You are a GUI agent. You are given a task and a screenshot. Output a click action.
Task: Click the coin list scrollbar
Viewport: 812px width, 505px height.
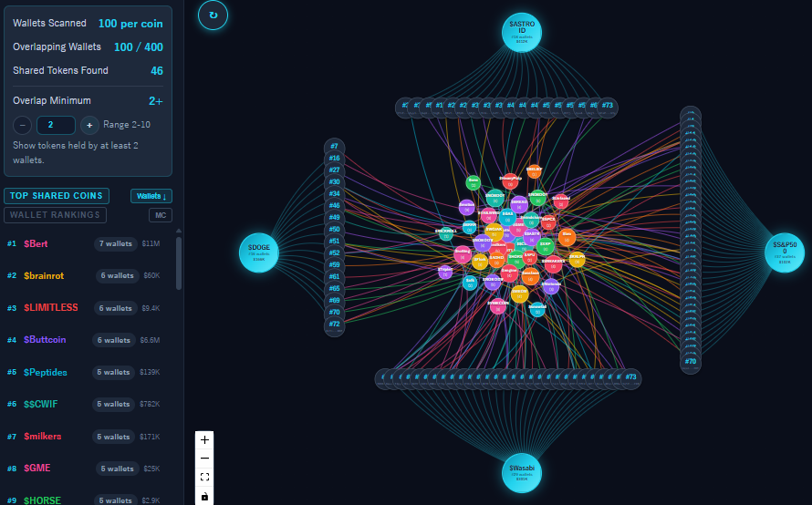179,263
